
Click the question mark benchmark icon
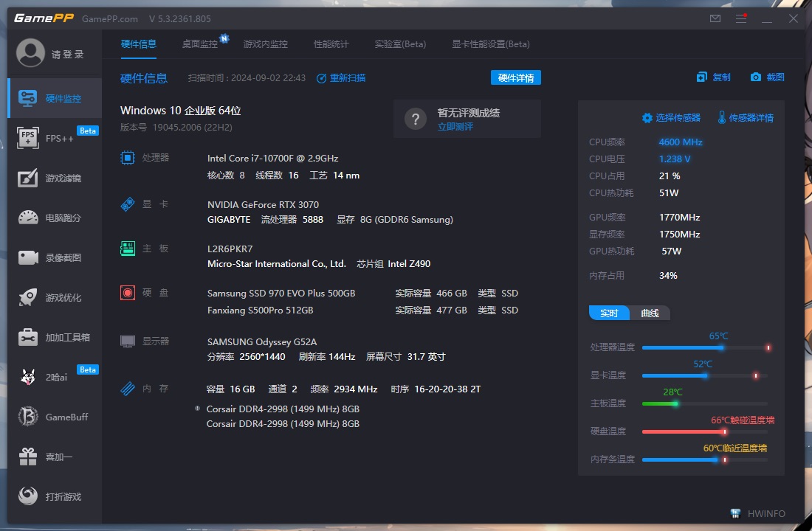[x=416, y=119]
